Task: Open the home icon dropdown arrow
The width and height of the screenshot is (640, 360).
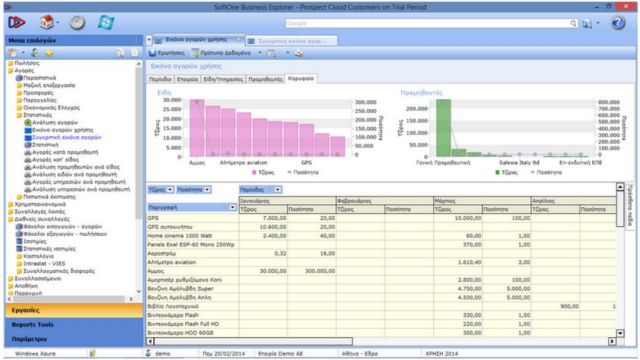Action: click(57, 22)
